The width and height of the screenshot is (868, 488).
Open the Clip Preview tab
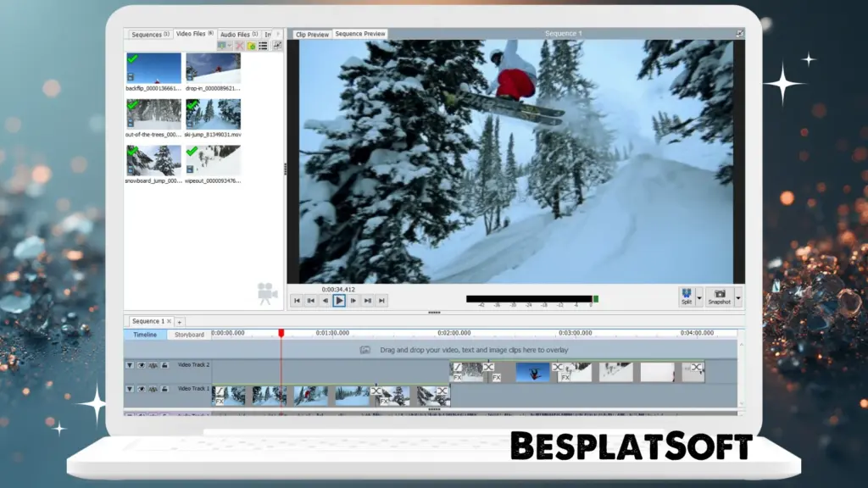pos(311,34)
